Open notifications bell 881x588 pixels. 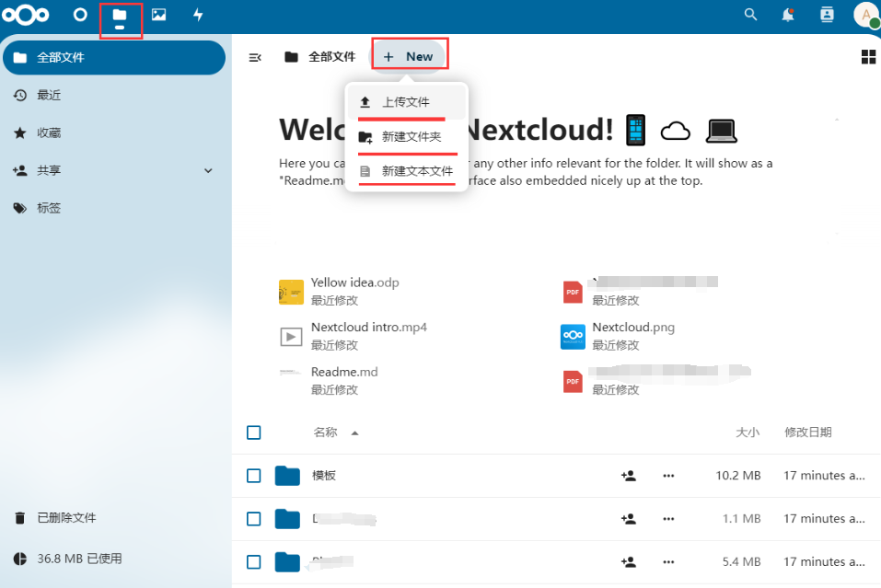[x=788, y=15]
